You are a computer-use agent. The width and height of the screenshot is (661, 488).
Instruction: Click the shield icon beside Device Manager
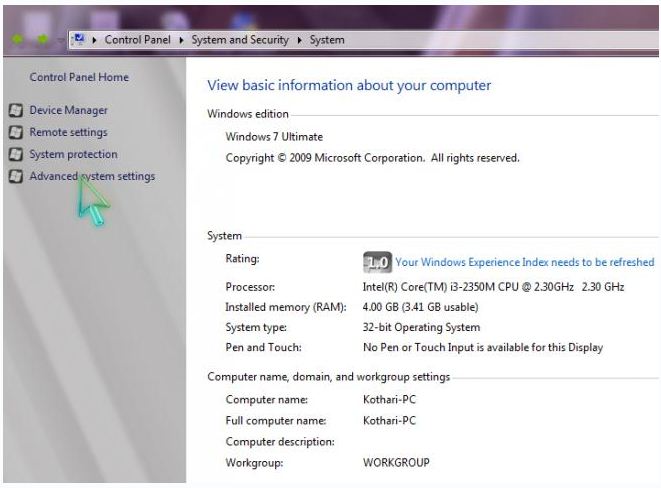[16, 110]
